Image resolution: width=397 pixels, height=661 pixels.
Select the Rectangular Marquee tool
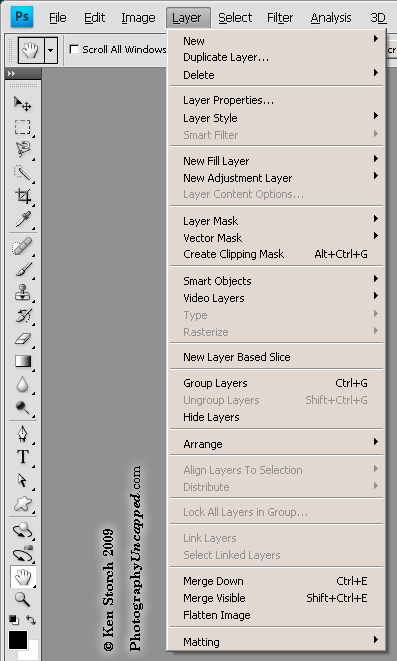(22, 127)
